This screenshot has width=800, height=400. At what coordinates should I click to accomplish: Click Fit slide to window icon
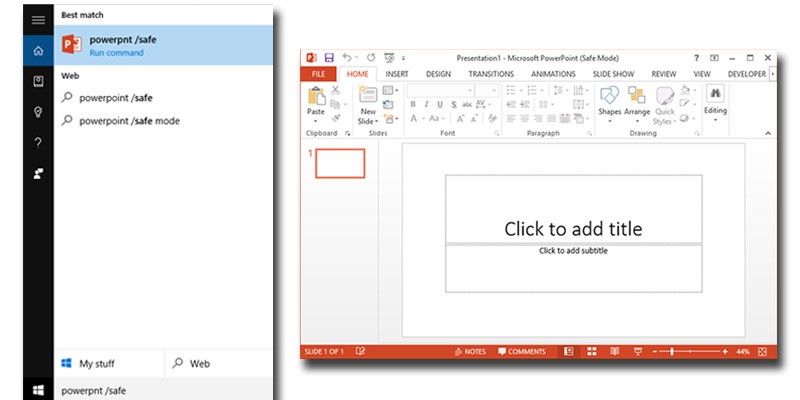click(762, 352)
